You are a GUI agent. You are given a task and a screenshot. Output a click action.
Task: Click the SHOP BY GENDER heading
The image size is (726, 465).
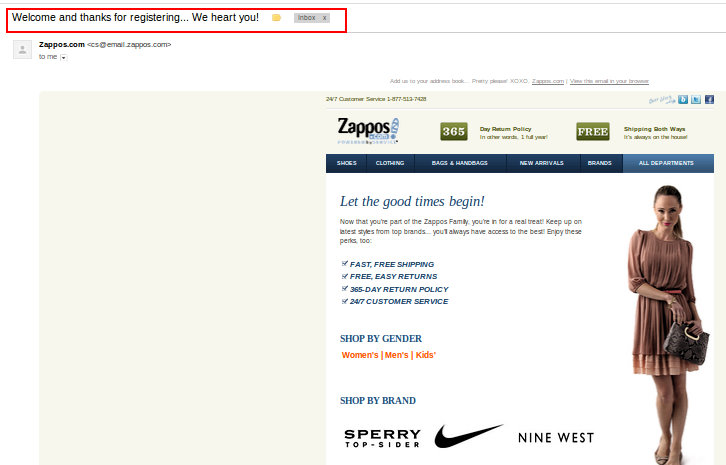(381, 339)
